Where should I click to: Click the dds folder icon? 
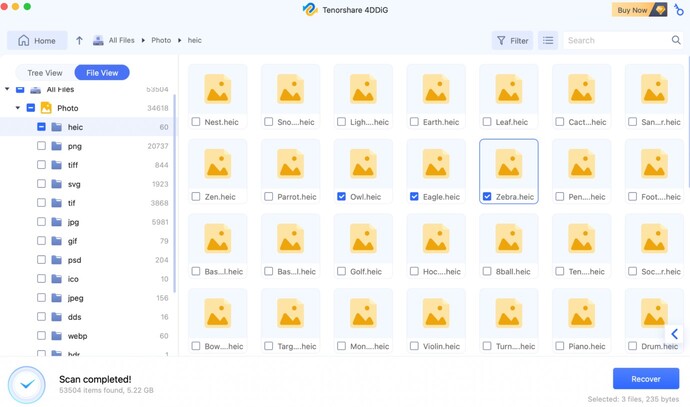click(x=56, y=317)
